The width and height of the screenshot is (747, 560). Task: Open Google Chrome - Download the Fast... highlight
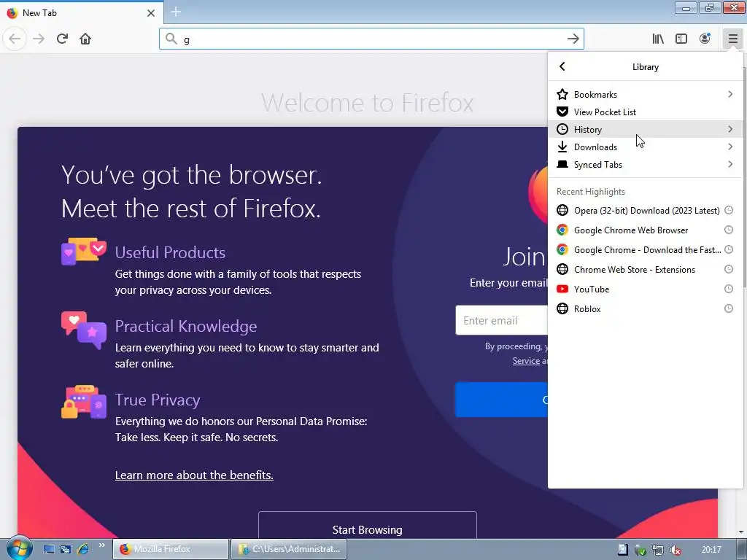(x=646, y=249)
